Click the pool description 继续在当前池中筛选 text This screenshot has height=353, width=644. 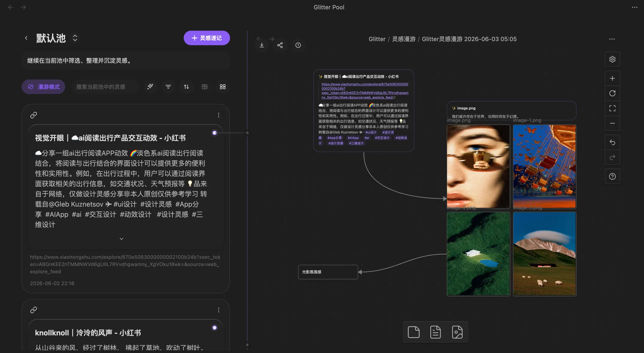79,61
